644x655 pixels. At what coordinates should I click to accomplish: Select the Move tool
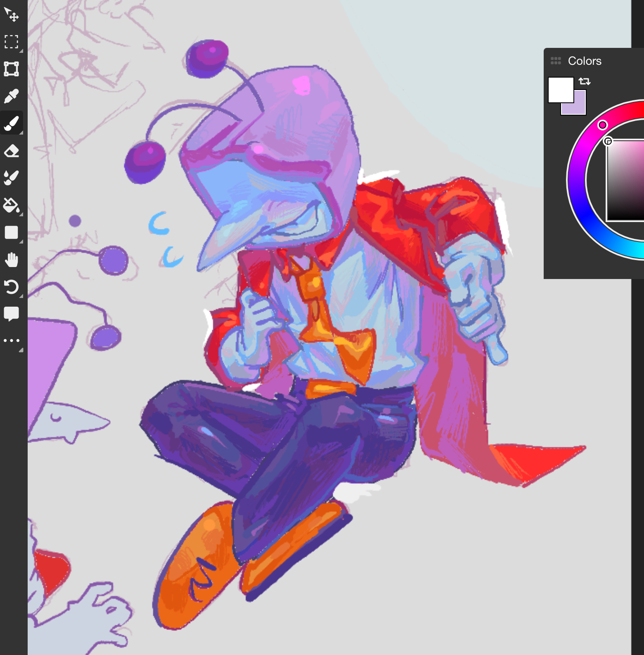click(11, 14)
